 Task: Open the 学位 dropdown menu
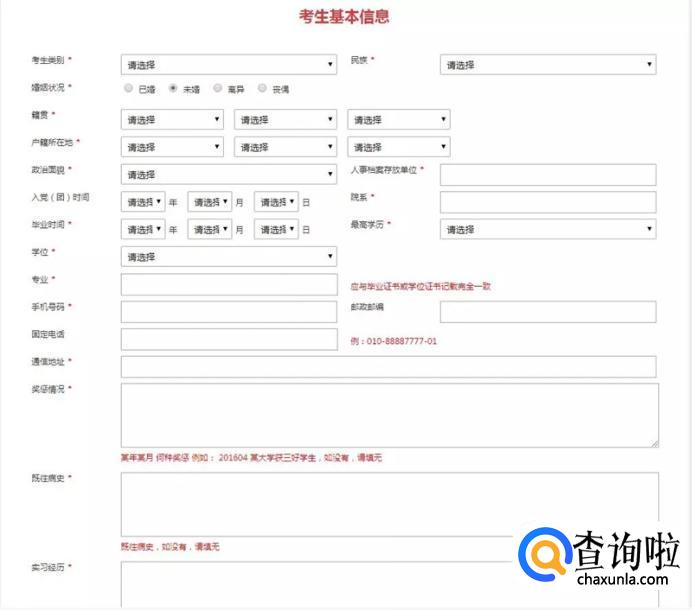click(x=228, y=257)
